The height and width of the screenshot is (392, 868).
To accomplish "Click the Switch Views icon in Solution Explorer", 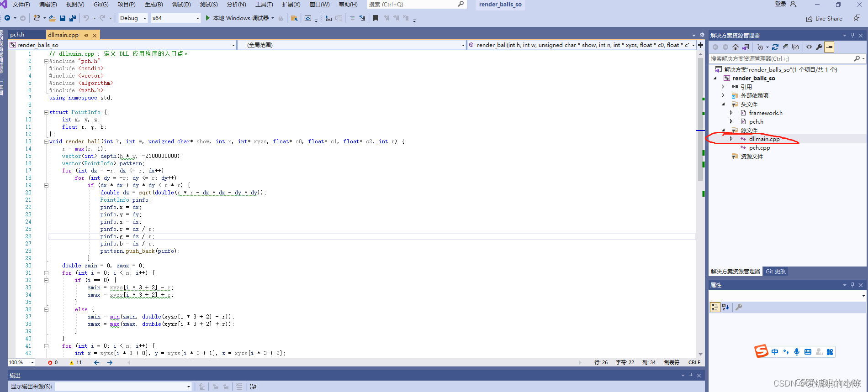I will 746,47.
